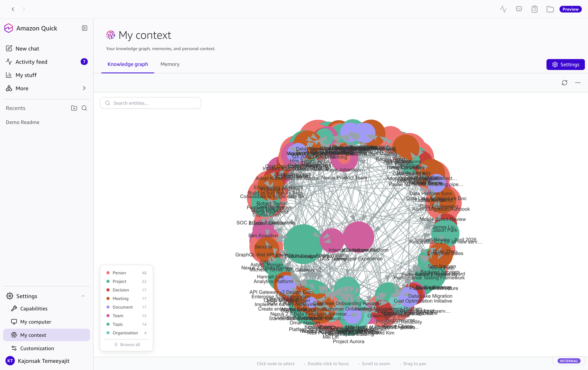
Task: Select My context in sidebar
Action: (x=47, y=335)
